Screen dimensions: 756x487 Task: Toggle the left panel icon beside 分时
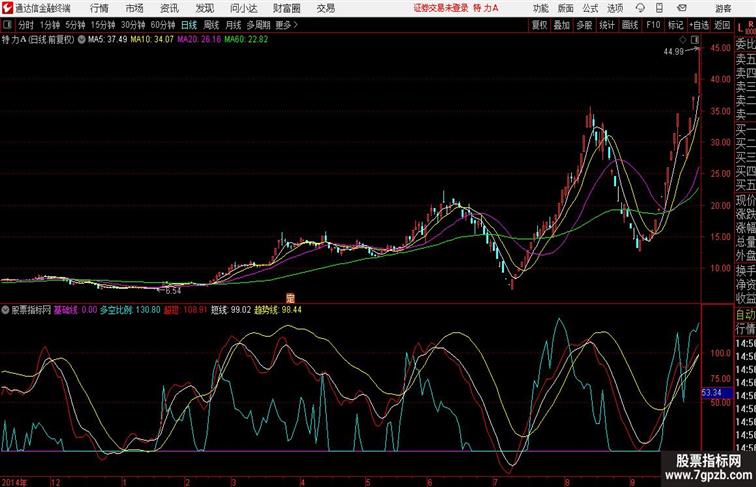[7, 25]
